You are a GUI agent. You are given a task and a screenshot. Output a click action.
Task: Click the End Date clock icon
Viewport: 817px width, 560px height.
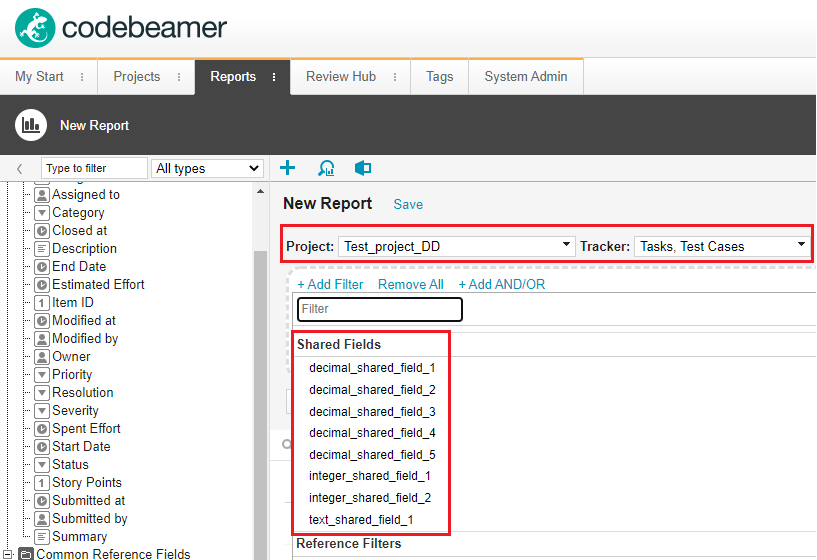[x=42, y=267]
